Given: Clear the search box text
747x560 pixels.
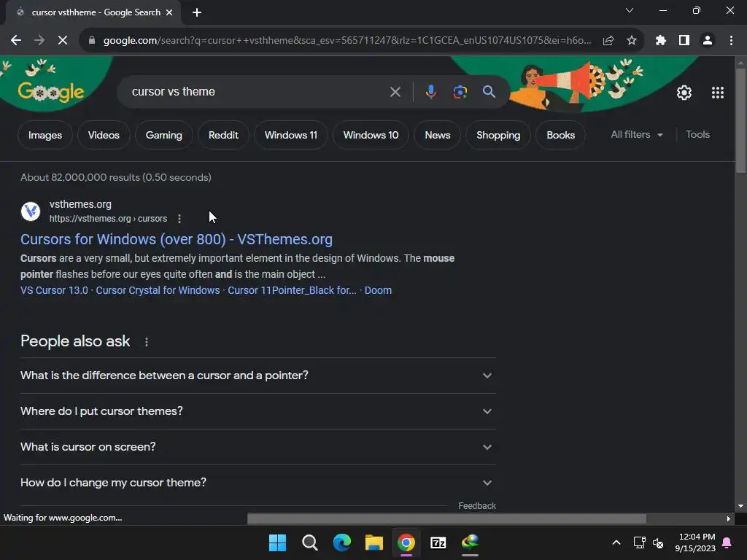Looking at the screenshot, I should tap(395, 92).
